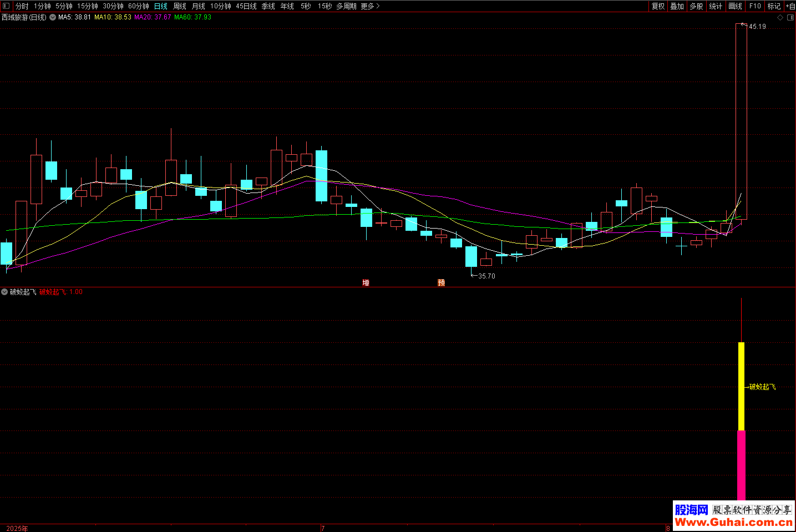796x532 pixels.
Task: Click the tall red limit-up candle
Action: tap(741, 121)
